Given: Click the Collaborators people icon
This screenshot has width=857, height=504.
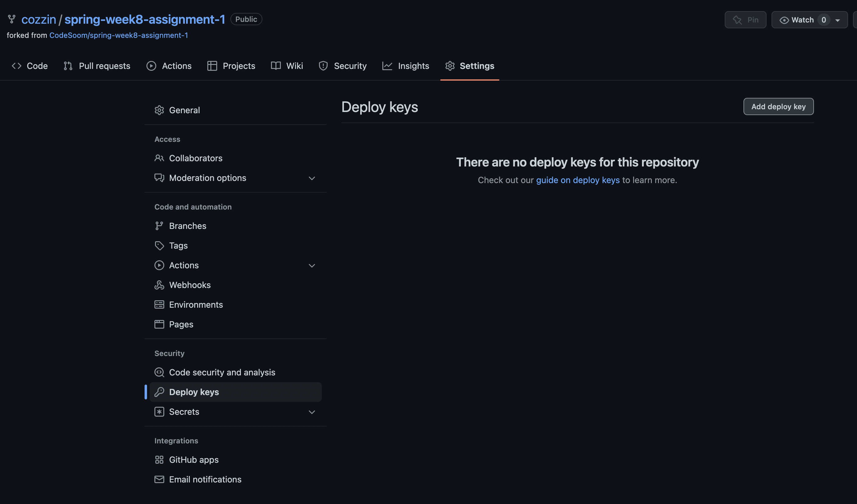Looking at the screenshot, I should point(159,158).
